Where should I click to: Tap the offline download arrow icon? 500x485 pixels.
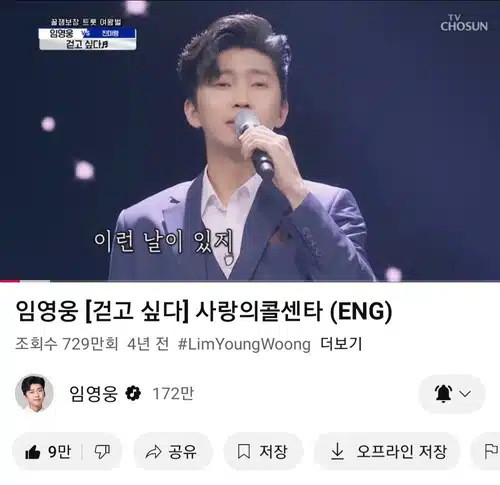click(337, 452)
